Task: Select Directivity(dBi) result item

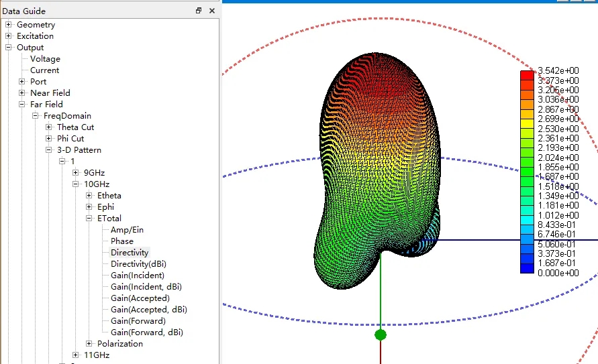Action: pos(138,264)
